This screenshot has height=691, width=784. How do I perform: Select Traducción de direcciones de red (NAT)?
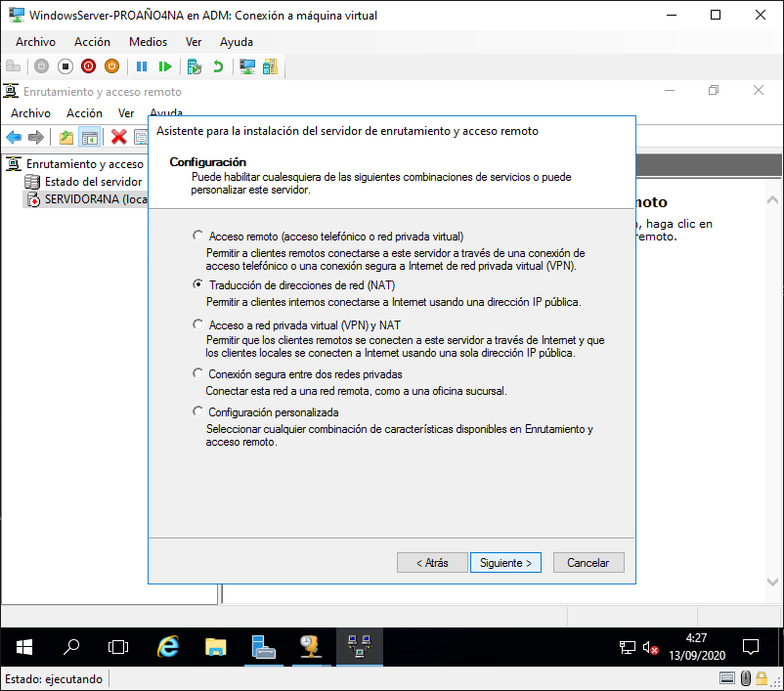198,284
